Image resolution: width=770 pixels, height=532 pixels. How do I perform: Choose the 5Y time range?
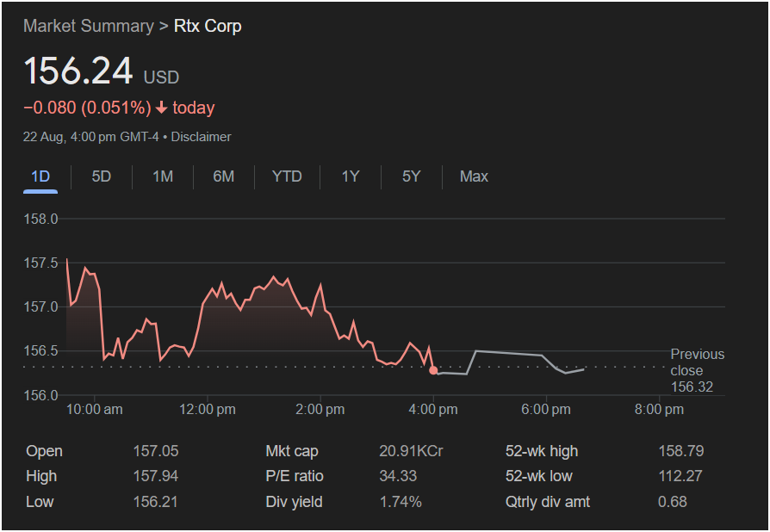pyautogui.click(x=412, y=176)
